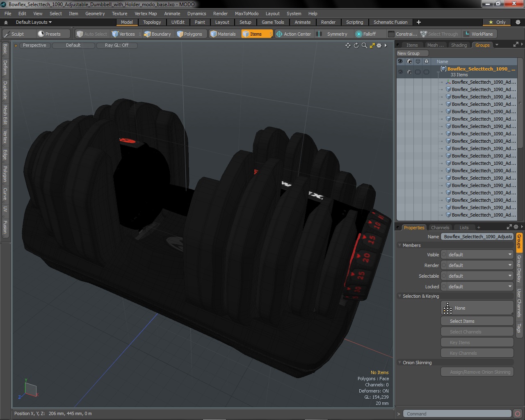Switch to the Channels tab
This screenshot has height=420, width=525.
tap(440, 228)
